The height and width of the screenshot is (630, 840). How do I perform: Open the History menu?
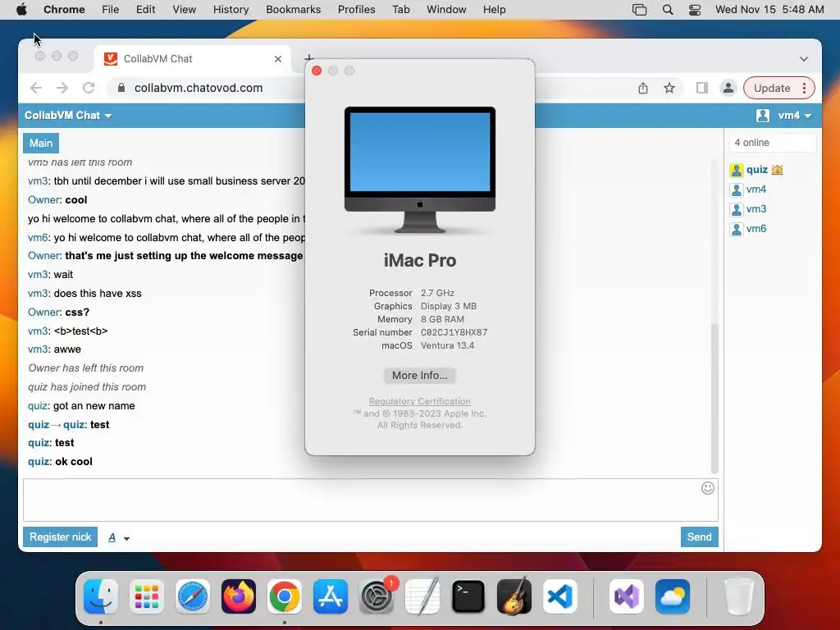click(231, 10)
